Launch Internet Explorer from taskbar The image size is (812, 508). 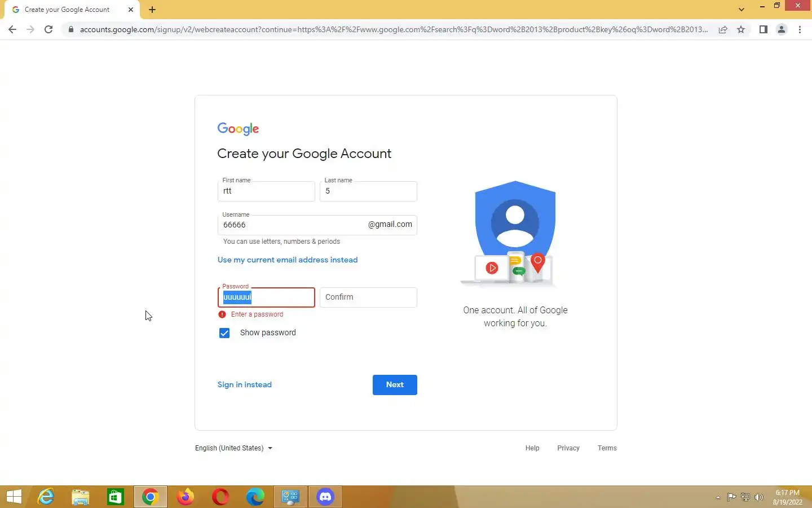pos(46,497)
